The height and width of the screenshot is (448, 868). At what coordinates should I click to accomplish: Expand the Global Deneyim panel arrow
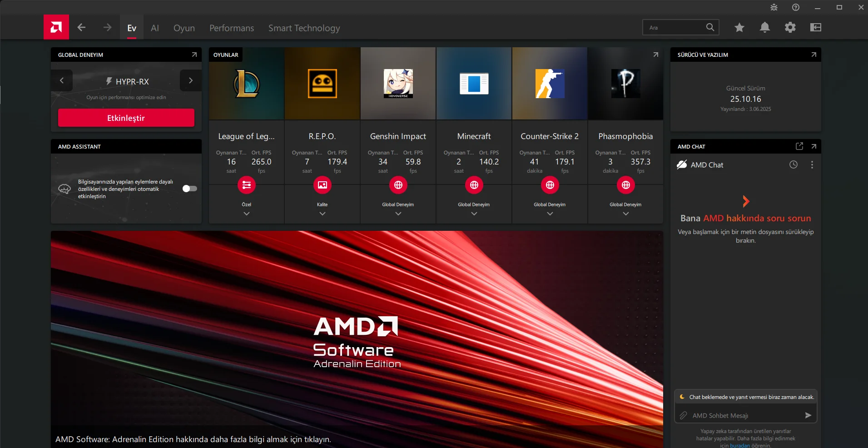tap(194, 55)
